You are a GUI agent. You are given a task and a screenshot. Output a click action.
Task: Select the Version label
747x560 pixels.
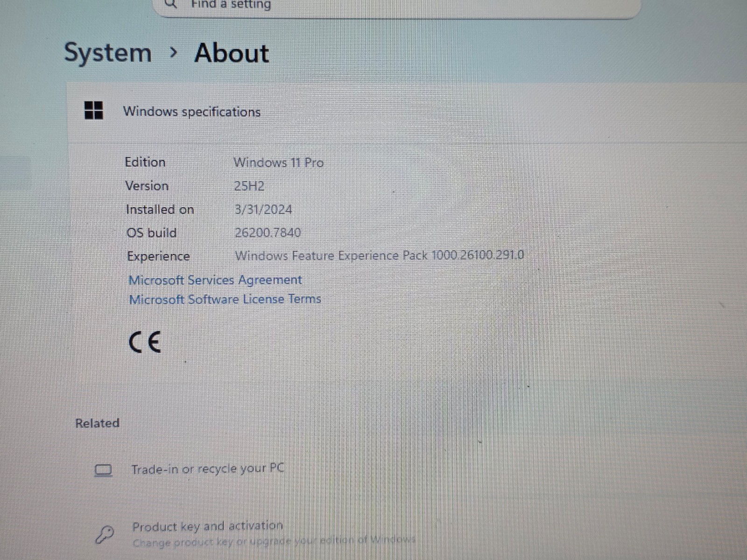click(147, 186)
